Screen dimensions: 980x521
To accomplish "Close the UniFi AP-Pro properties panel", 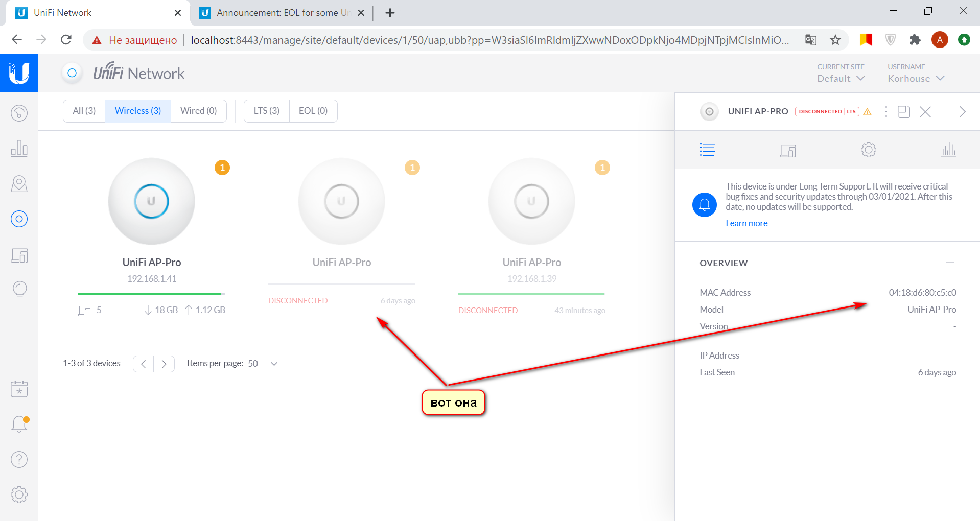I will tap(925, 112).
